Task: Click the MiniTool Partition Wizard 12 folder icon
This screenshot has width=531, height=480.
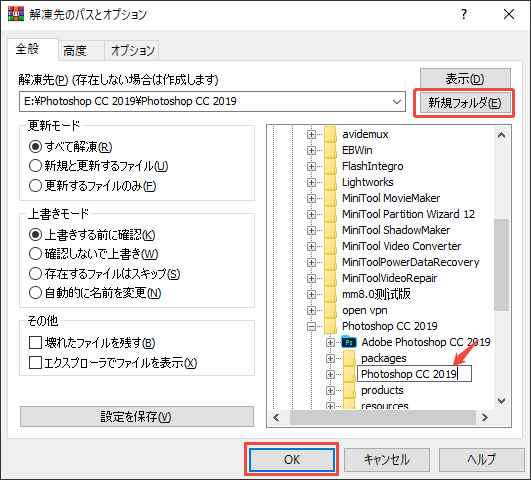Action: pyautogui.click(x=330, y=214)
